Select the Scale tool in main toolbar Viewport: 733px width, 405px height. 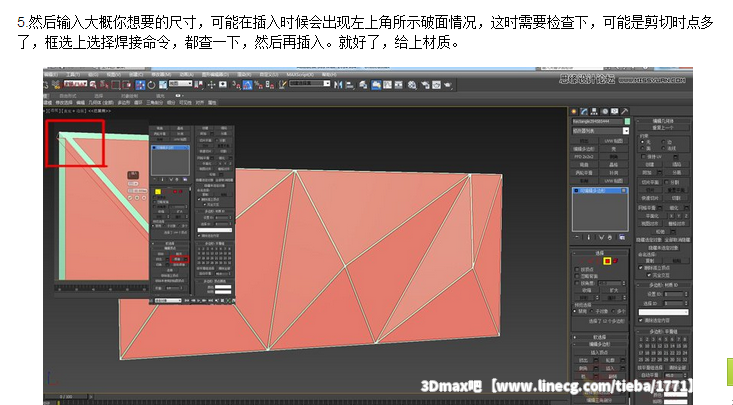[162, 85]
